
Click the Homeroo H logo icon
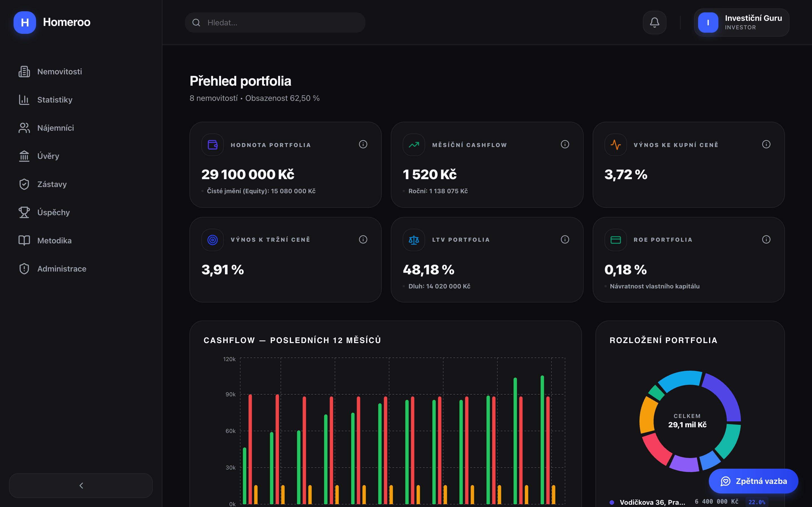pos(25,23)
